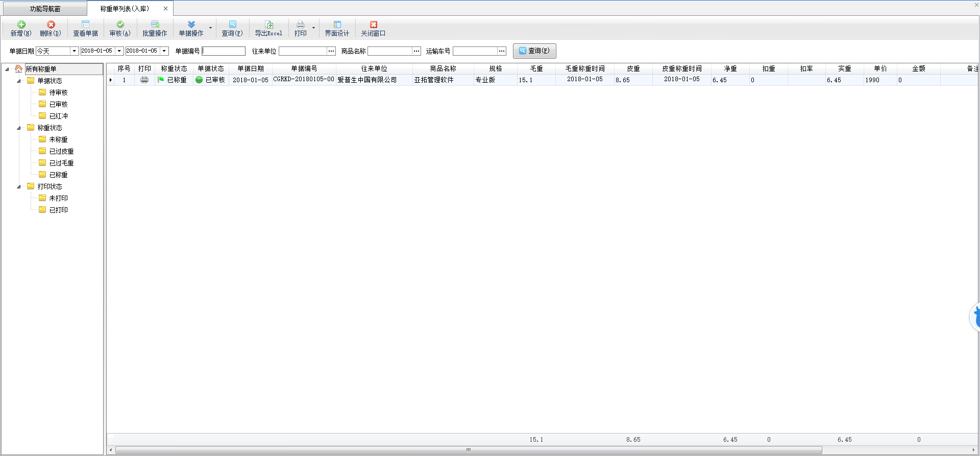Collapse the 打印状态 tree node
Image resolution: width=980 pixels, height=456 pixels.
[x=19, y=187]
